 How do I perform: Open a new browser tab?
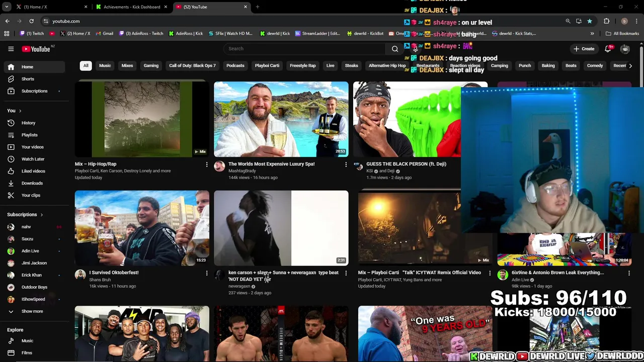point(258,7)
